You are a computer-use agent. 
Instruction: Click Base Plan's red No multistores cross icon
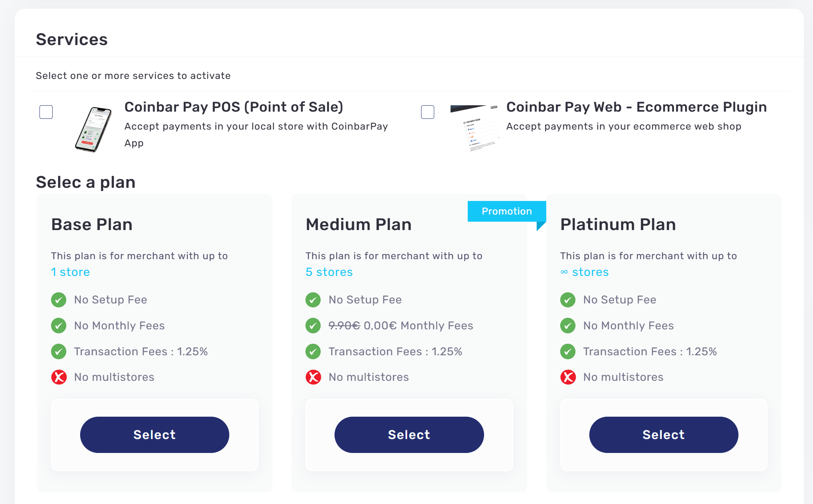click(x=59, y=377)
